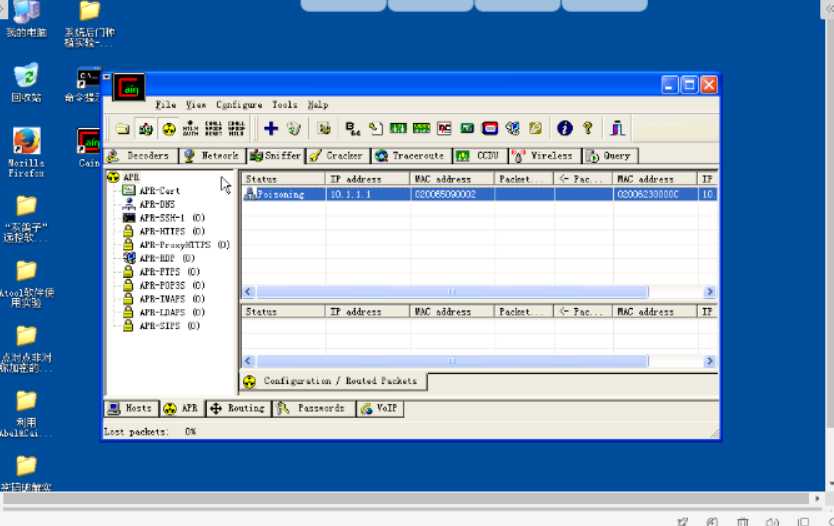Click the lower table's Status column header
This screenshot has height=526, width=834.
coord(283,311)
